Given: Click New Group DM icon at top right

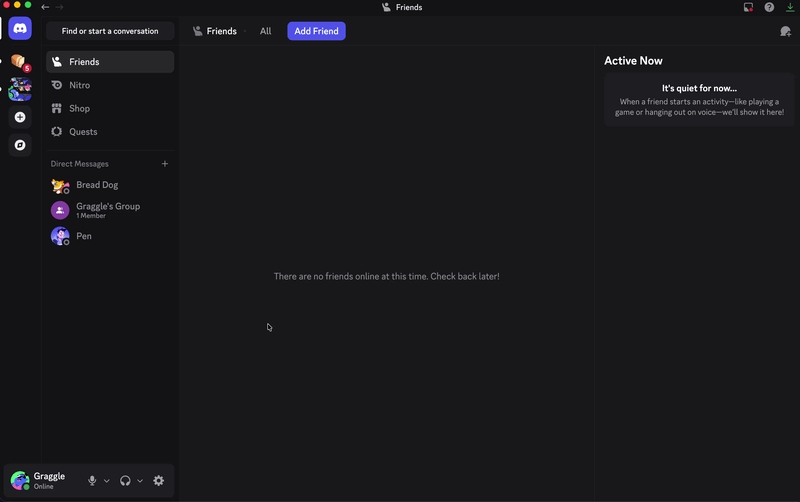Looking at the screenshot, I should click(786, 31).
